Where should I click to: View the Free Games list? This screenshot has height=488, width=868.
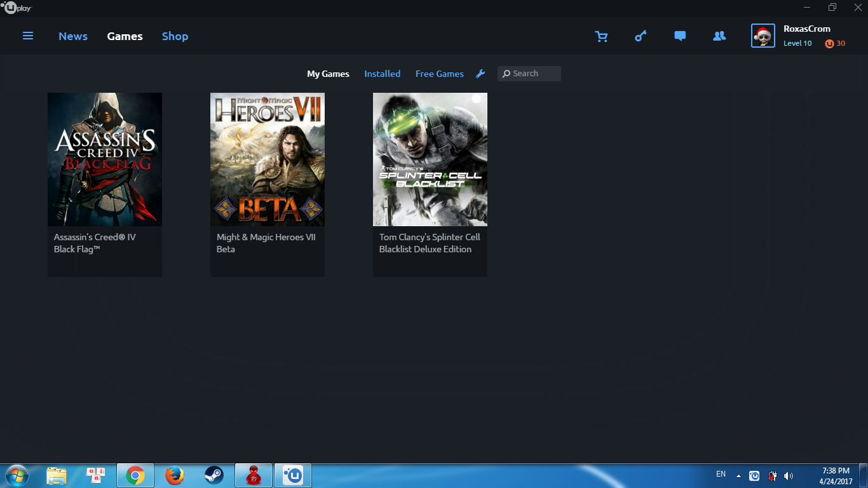click(x=440, y=74)
